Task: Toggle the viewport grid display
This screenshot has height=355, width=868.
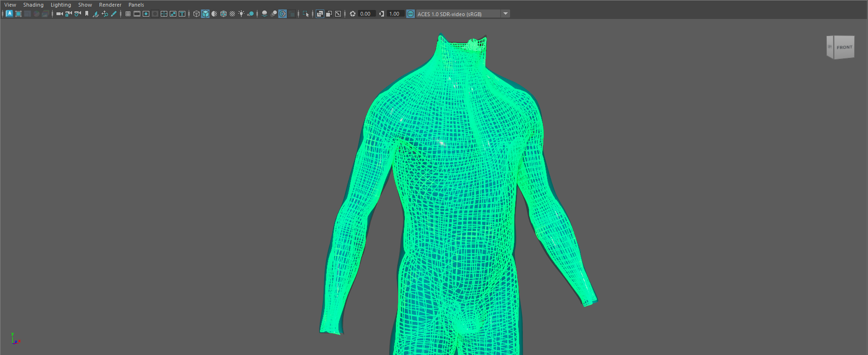Action: click(x=128, y=14)
